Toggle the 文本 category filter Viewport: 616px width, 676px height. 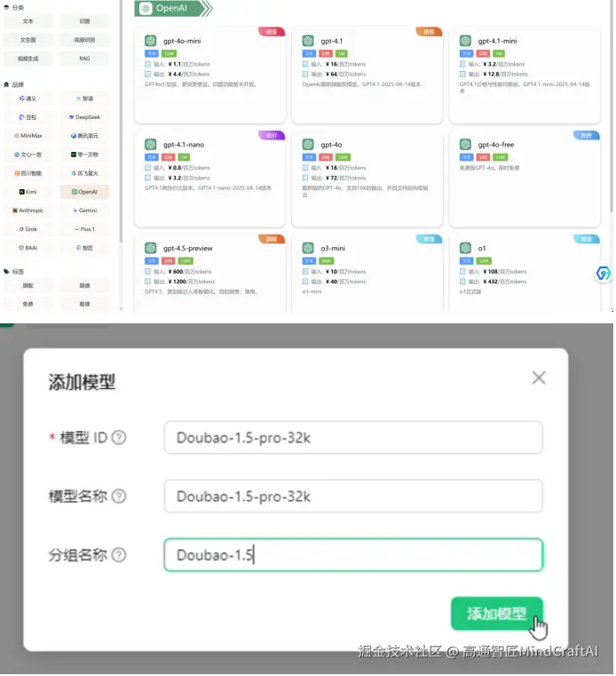tap(28, 21)
